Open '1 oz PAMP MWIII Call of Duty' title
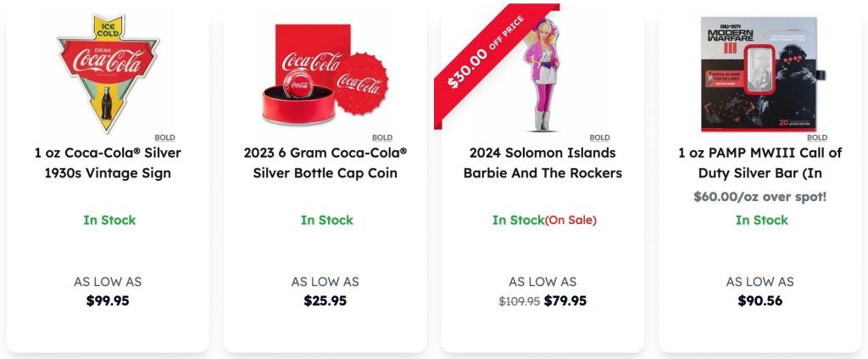The width and height of the screenshot is (868, 359). pyautogui.click(x=759, y=163)
